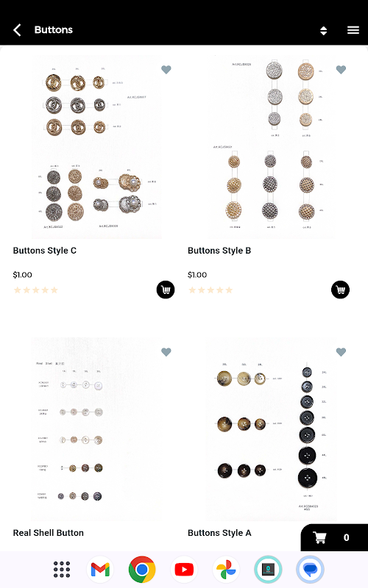
Task: Go back using the header arrow
Action: (x=17, y=30)
